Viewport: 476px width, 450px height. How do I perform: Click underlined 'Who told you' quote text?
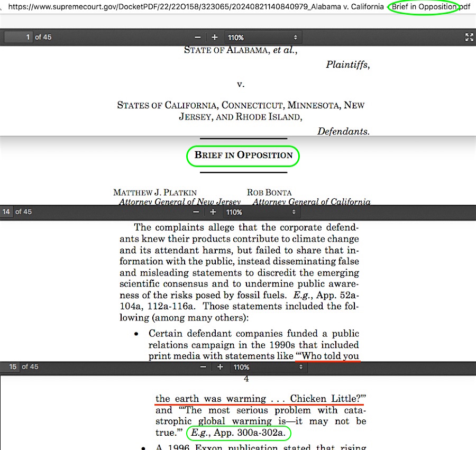(x=328, y=356)
